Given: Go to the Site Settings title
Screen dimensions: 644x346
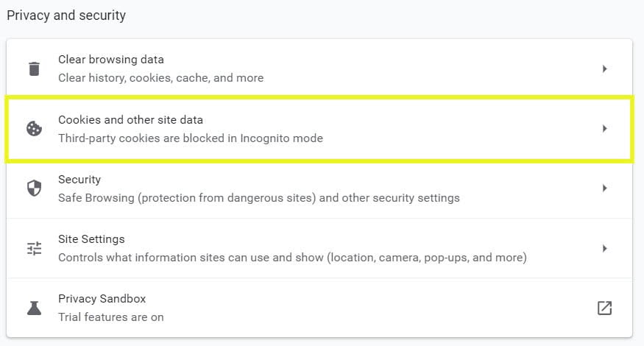Looking at the screenshot, I should (91, 239).
